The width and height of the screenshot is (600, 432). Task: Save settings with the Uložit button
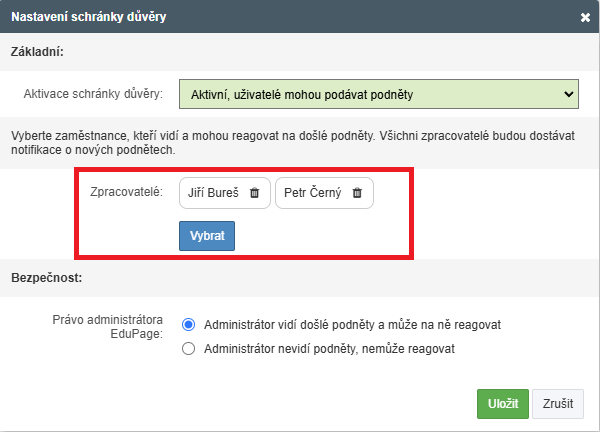pos(503,404)
